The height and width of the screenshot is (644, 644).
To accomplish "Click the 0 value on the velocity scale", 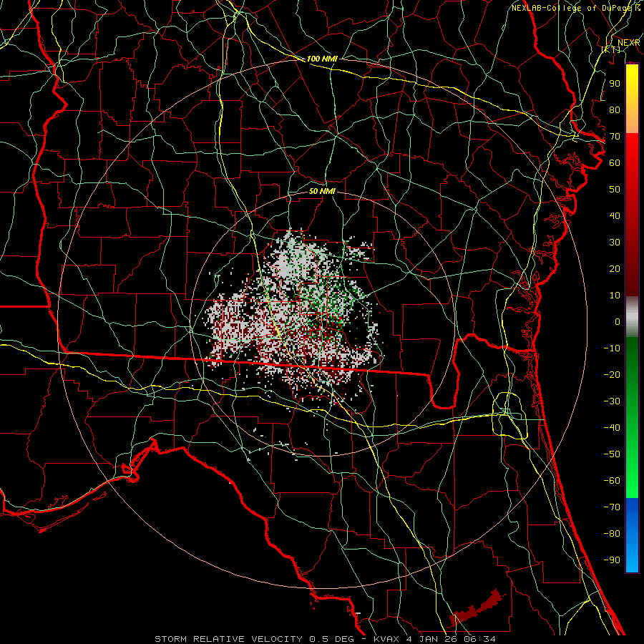I will (x=618, y=322).
